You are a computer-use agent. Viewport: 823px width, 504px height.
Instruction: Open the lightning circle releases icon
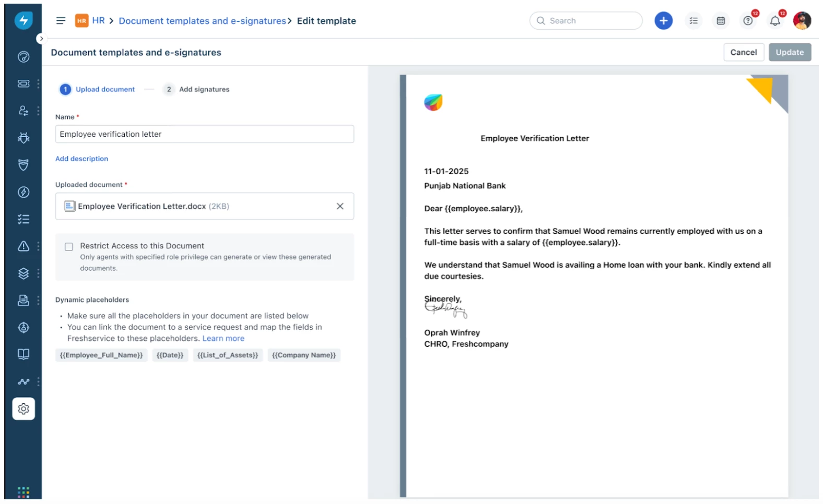pyautogui.click(x=23, y=192)
